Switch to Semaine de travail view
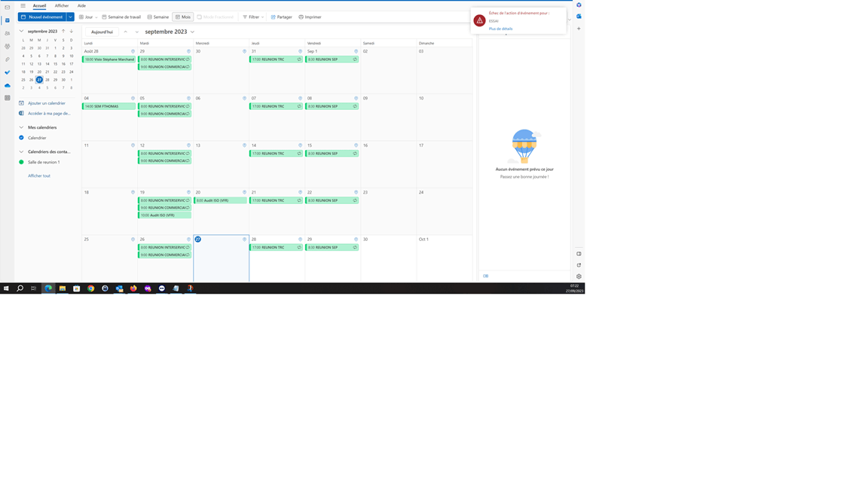868x488 pixels. coord(121,17)
